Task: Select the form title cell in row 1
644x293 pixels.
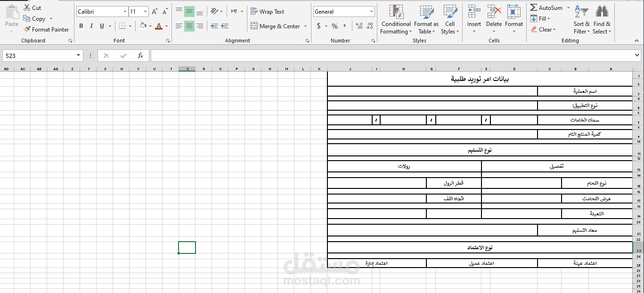Action: [480, 79]
